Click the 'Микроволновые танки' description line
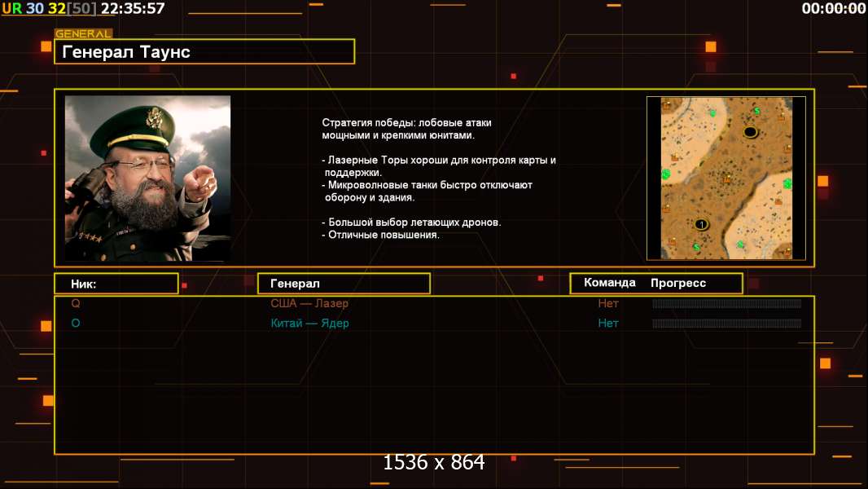 427,191
